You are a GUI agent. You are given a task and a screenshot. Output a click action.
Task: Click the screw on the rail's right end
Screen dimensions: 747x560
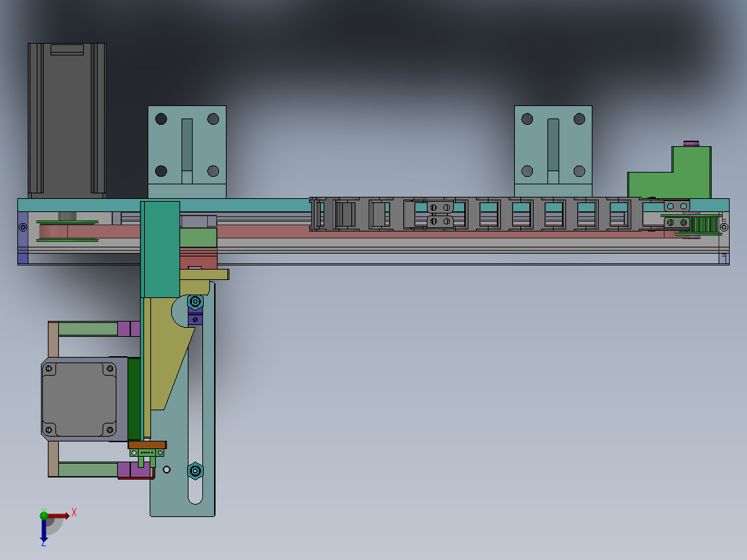tap(723, 227)
